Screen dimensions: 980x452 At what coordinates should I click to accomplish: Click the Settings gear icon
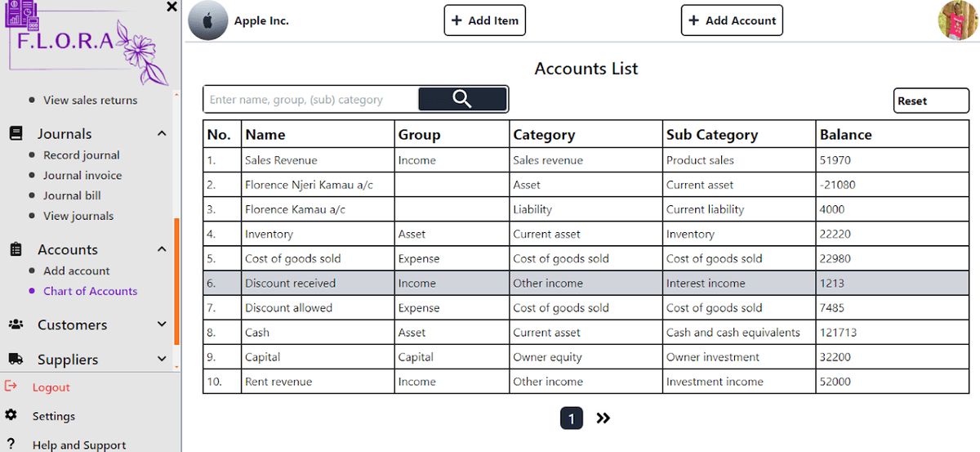point(11,416)
